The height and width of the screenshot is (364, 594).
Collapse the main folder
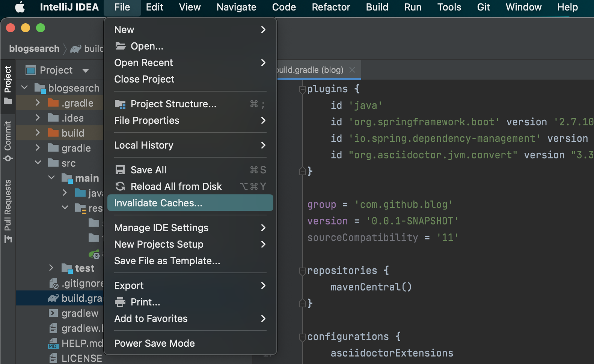[x=51, y=177]
